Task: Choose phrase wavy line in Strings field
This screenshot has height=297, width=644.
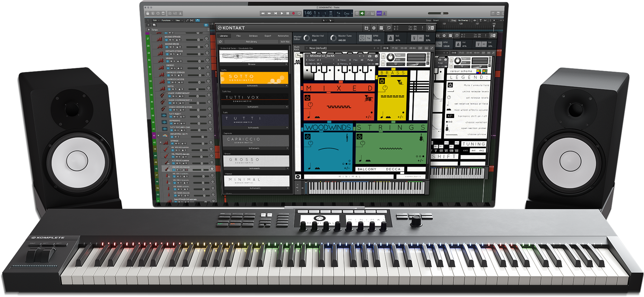Action: click(391, 148)
